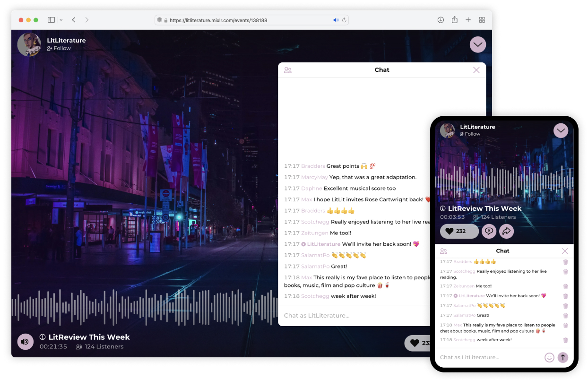Close the desktop chat panel

point(476,70)
